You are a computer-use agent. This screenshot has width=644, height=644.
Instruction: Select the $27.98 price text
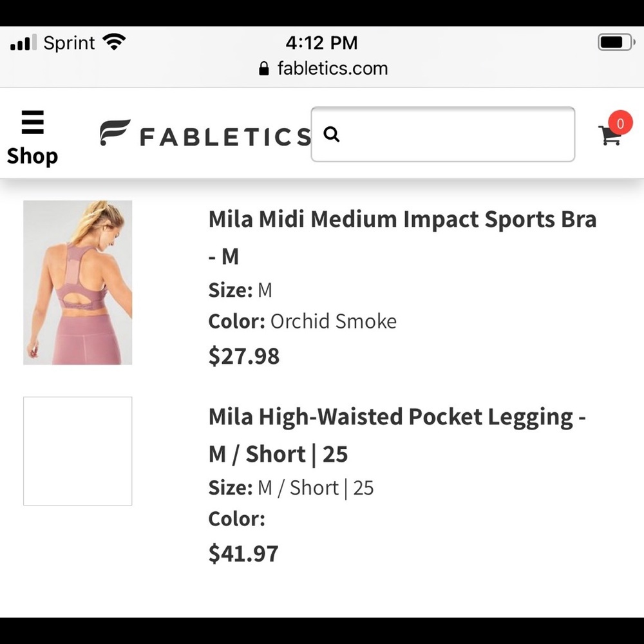[243, 356]
